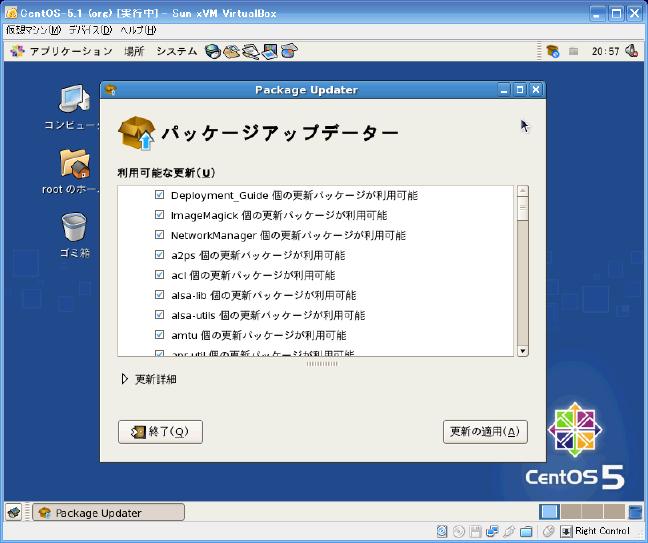Click the fifth panel launcher icon
Image resolution: width=648 pixels, height=543 pixels.
coord(289,51)
